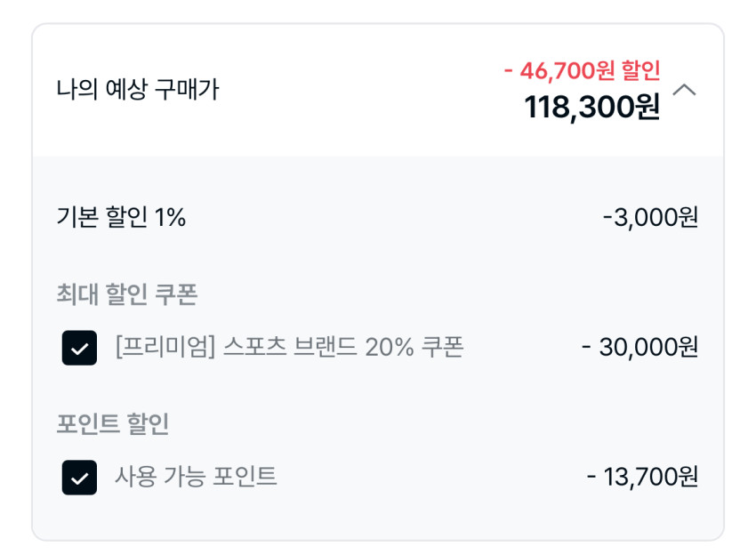Click the - 30,000원 coupon discount amount
Image resolution: width=756 pixels, height=555 pixels.
tap(639, 347)
